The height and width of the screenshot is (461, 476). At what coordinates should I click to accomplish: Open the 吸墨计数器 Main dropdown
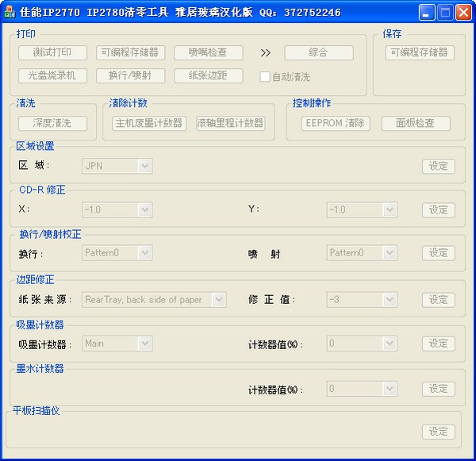coord(144,344)
